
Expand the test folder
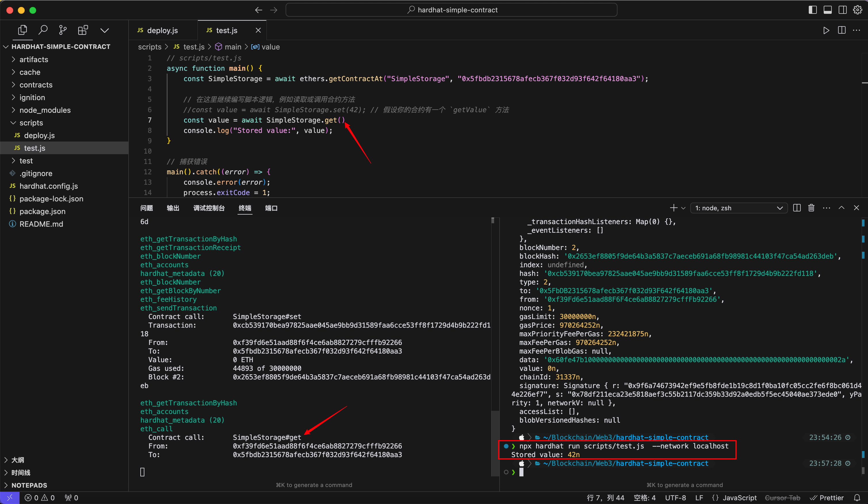[26, 161]
